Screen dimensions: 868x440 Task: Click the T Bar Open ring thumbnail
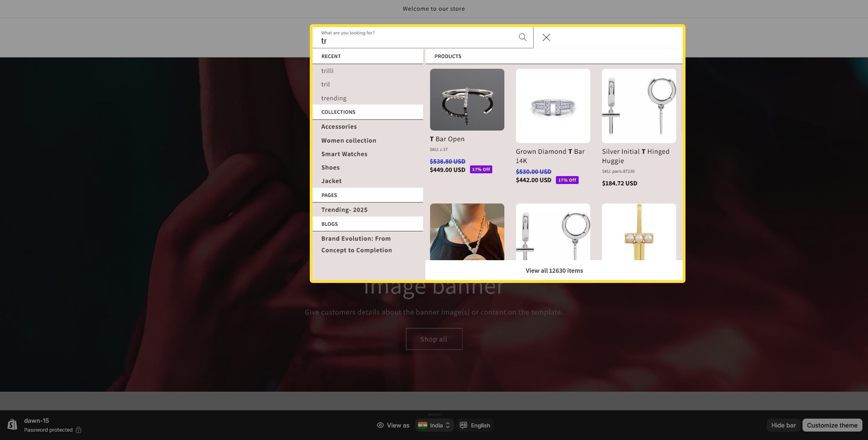pyautogui.click(x=467, y=99)
